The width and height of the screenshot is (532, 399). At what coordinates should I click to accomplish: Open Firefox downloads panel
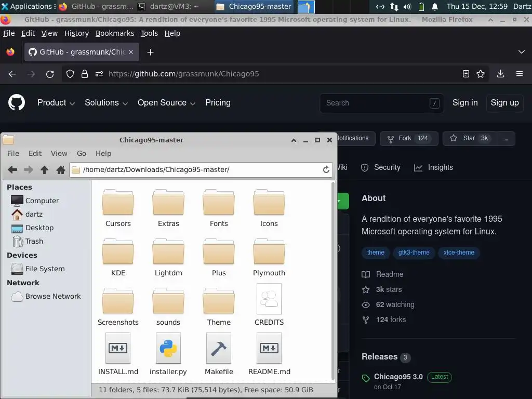click(500, 74)
